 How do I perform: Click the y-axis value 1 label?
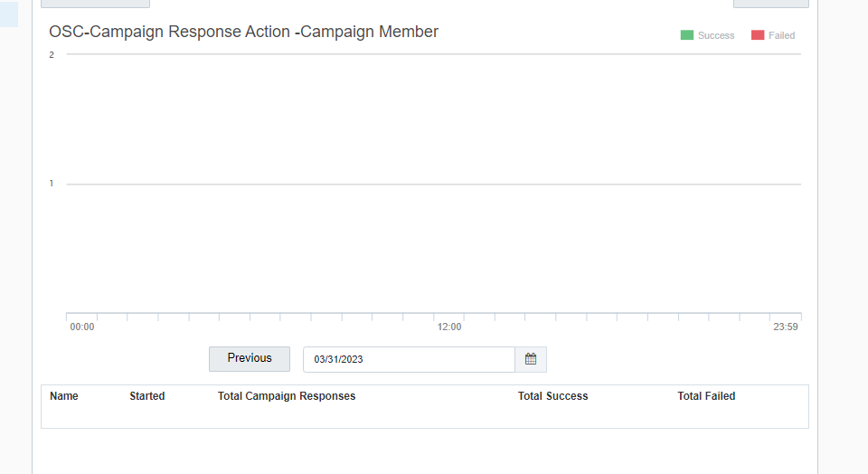point(52,184)
